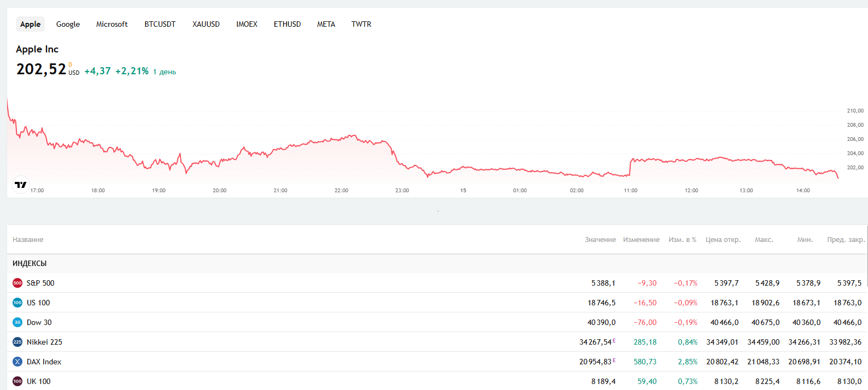The height and width of the screenshot is (390, 868).
Task: Click the Nikkei 225 value 34 267,54
Action: 596,342
